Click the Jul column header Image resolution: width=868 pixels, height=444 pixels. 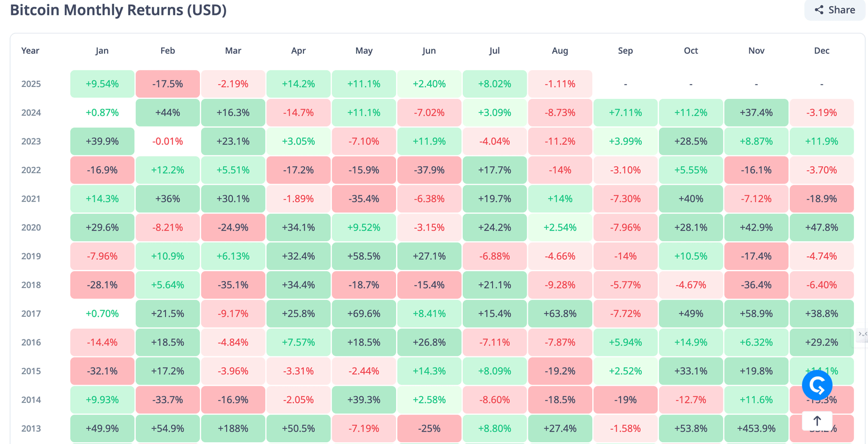[x=494, y=51]
